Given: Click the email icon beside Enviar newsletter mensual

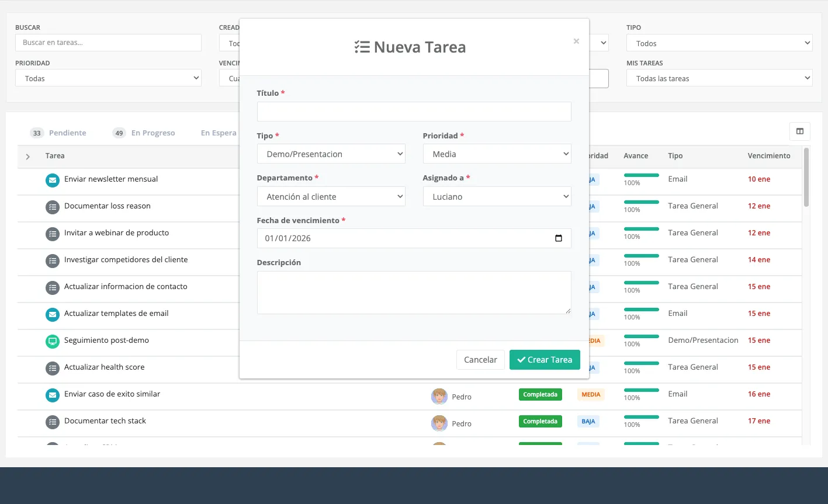Looking at the screenshot, I should coord(53,180).
